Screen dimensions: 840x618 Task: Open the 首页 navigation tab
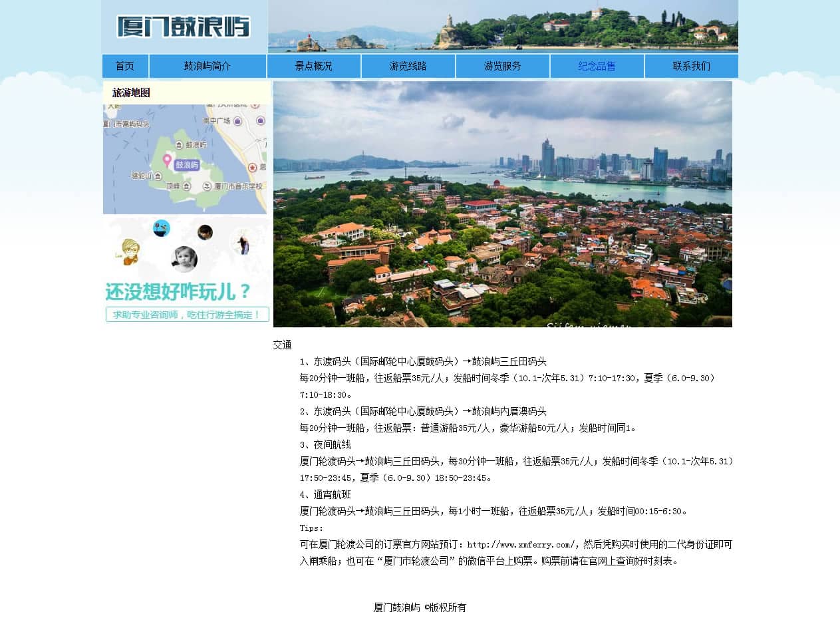tap(125, 67)
